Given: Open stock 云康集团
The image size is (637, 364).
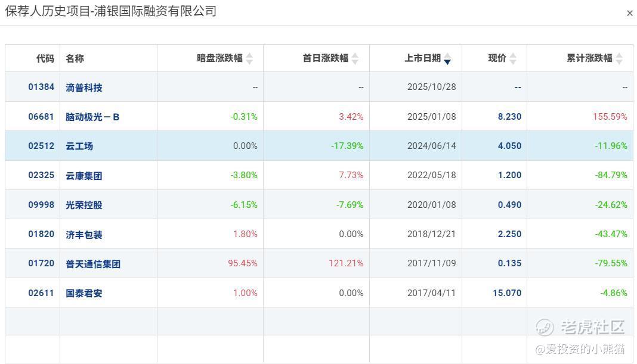Looking at the screenshot, I should (x=84, y=176).
